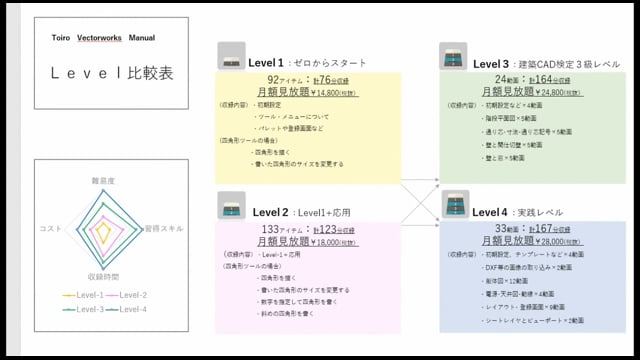Image resolution: width=640 pixels, height=360 pixels.
Task: Click the Level-4 blue legend entry
Action: 126,309
